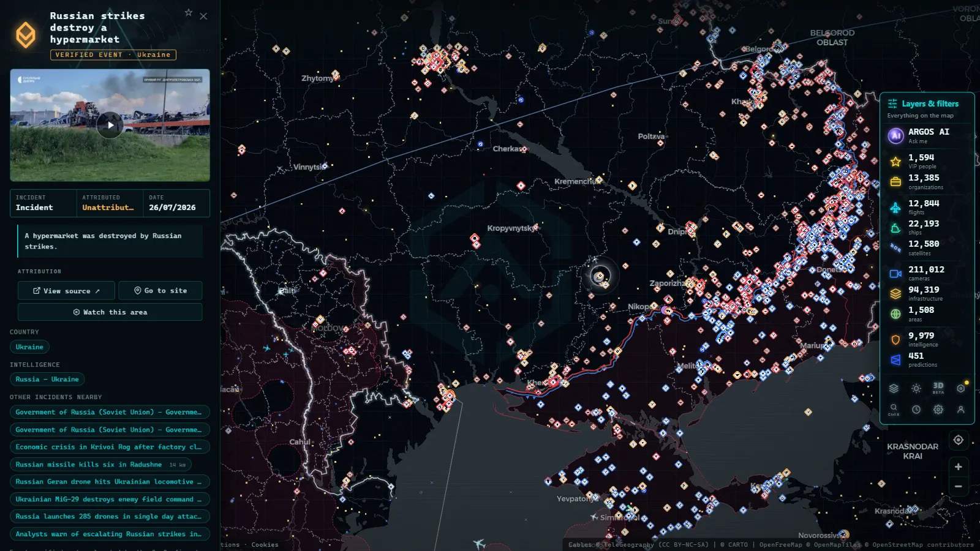Toggle the infrastructure layer icon
The image size is (980, 551).
pyautogui.click(x=895, y=294)
